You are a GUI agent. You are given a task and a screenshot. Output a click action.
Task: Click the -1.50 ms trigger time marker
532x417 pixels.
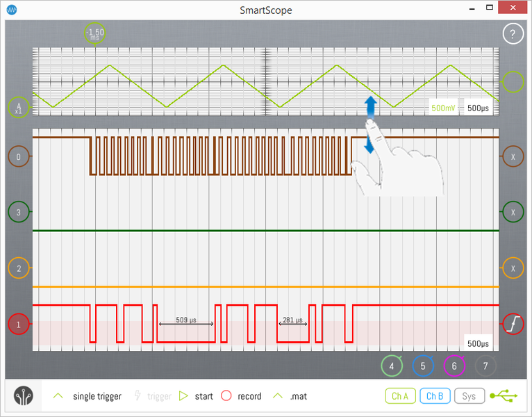(95, 33)
